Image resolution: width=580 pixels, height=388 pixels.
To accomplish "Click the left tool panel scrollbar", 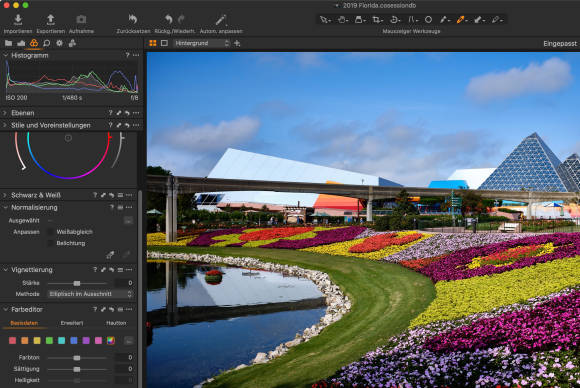I will click(x=140, y=289).
